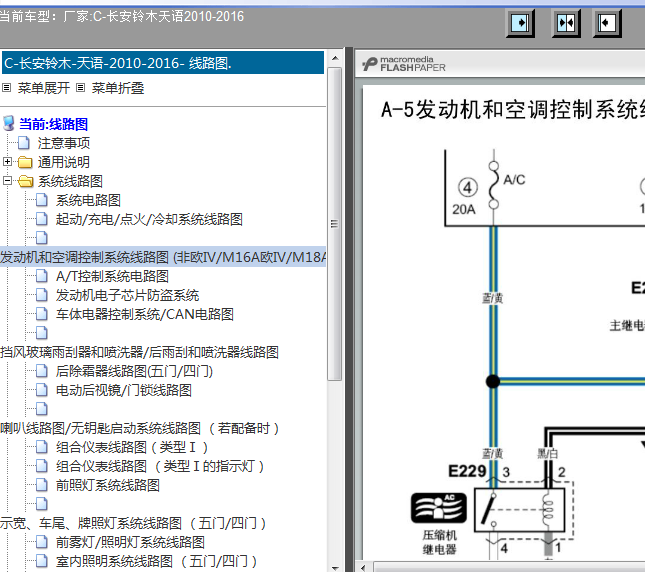Open 系统电路图 tree item

click(x=88, y=200)
